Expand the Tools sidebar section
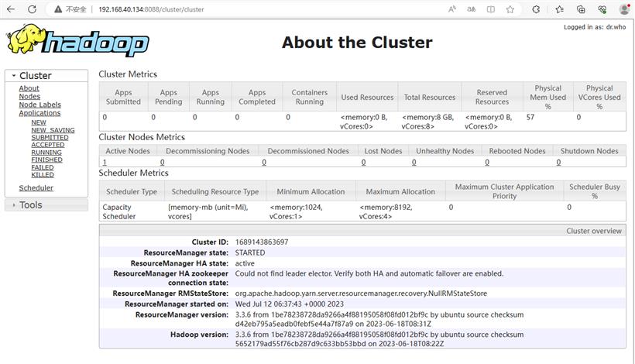The width and height of the screenshot is (635, 364). tap(46, 205)
